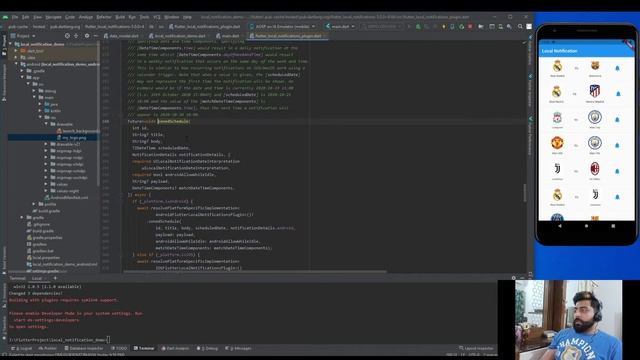Collapse the app folder in tree
The width and height of the screenshot is (640, 360).
pos(22,77)
